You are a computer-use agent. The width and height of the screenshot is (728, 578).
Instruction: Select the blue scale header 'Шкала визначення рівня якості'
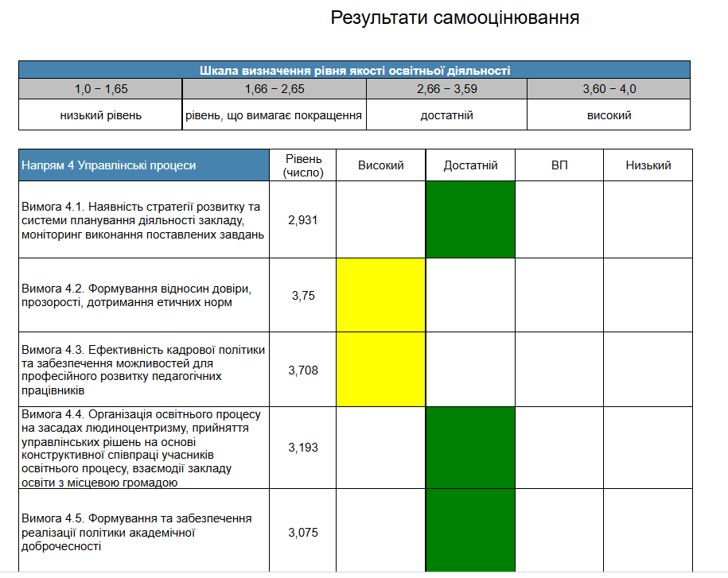[x=354, y=70]
